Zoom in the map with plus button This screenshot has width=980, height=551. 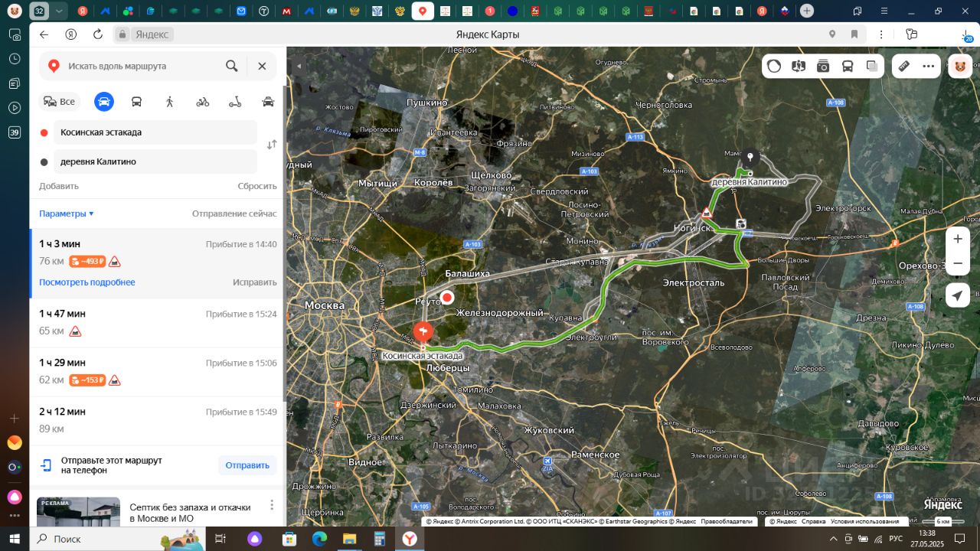click(x=957, y=239)
